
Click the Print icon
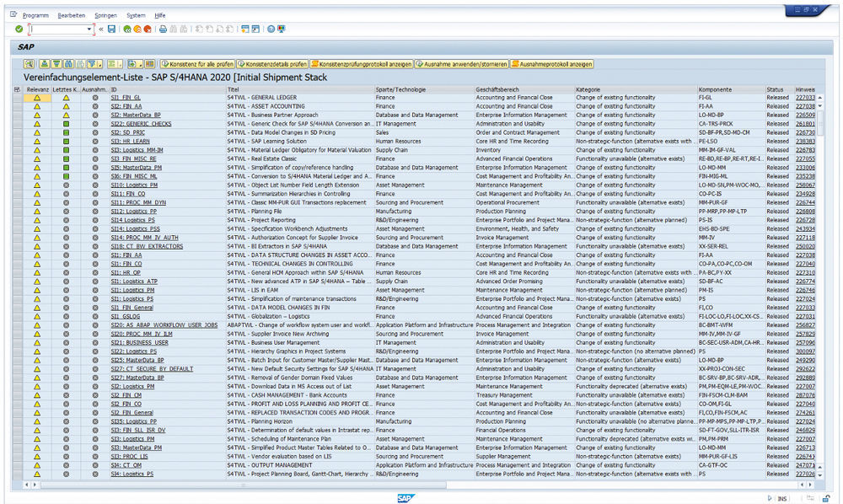(162, 29)
